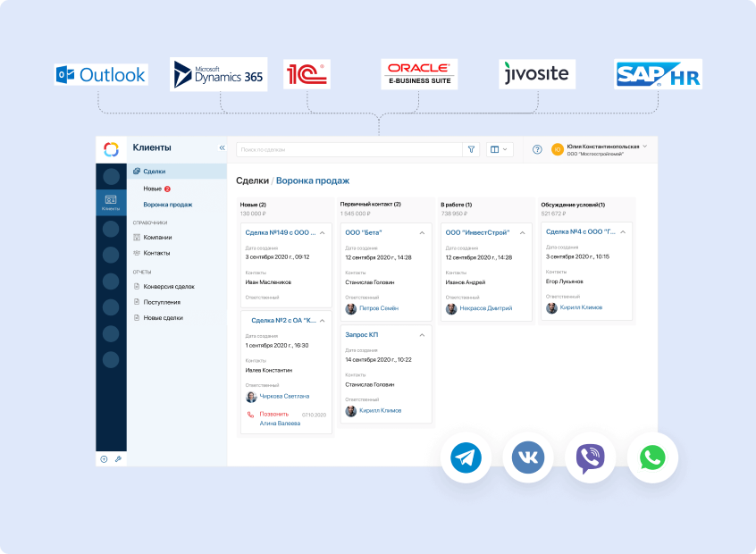
Task: Click the Сделки breadcrumb
Action: tap(252, 180)
